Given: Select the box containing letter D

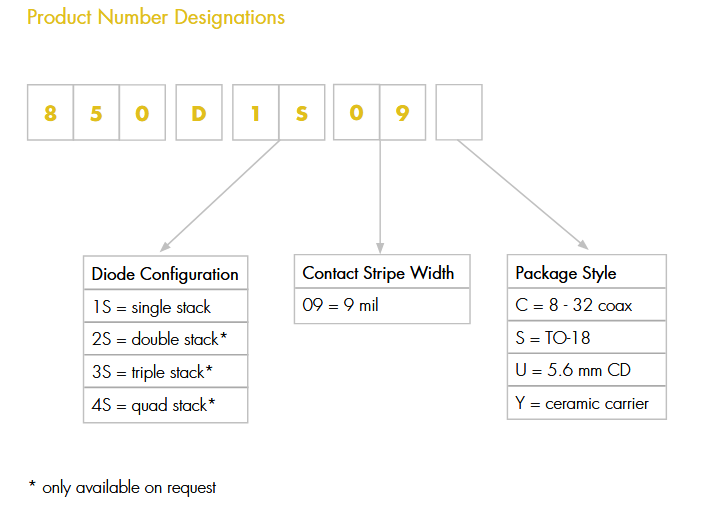Looking at the screenshot, I should pos(199,113).
